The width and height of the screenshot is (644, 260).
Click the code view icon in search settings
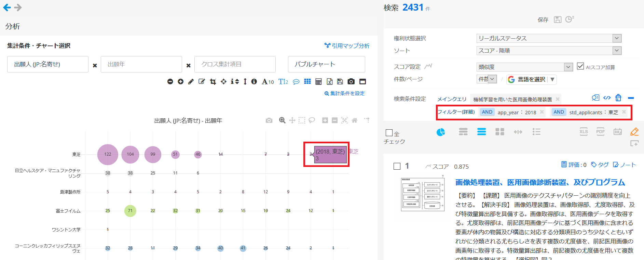coord(607,98)
